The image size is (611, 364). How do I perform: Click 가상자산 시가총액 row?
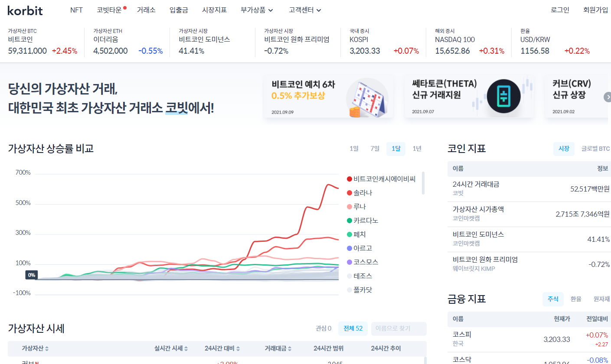(x=529, y=214)
